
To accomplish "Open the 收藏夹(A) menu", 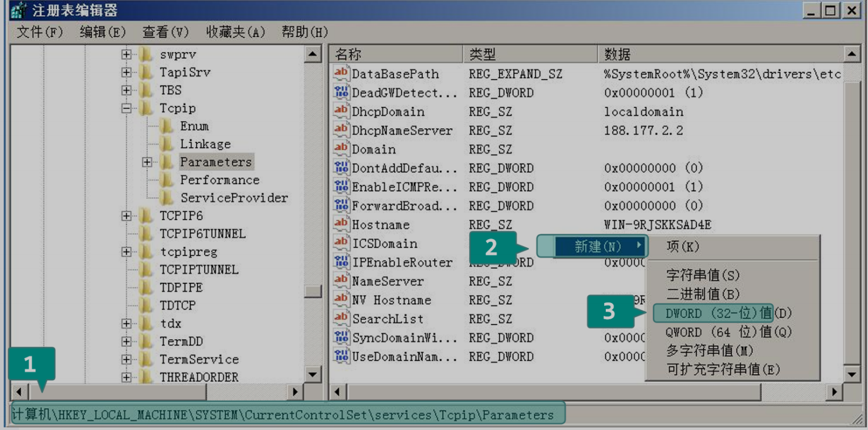I will tap(235, 32).
